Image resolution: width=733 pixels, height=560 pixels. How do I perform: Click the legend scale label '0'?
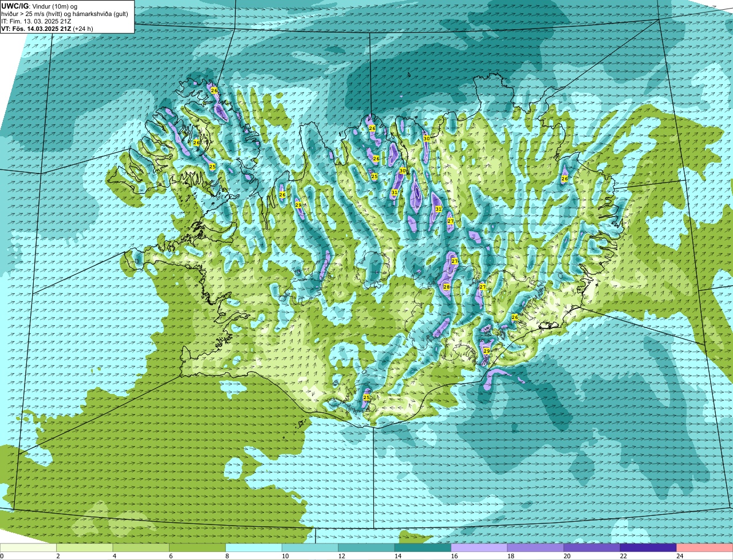[2, 556]
